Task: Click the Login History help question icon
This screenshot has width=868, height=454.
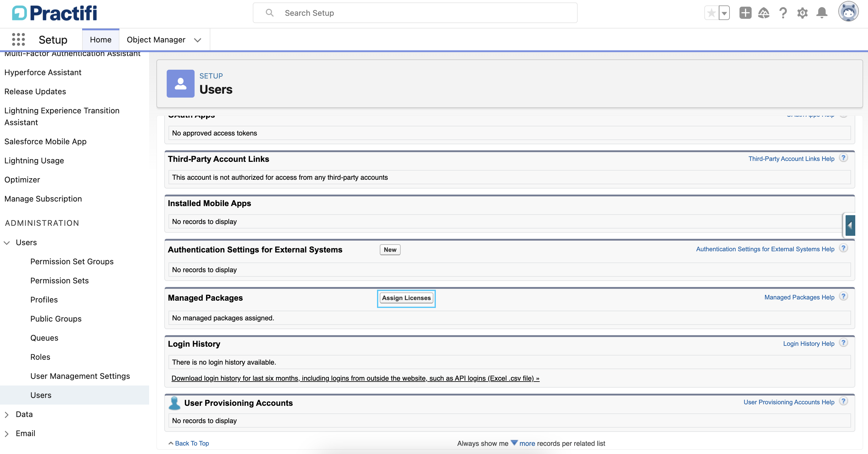Action: point(843,343)
